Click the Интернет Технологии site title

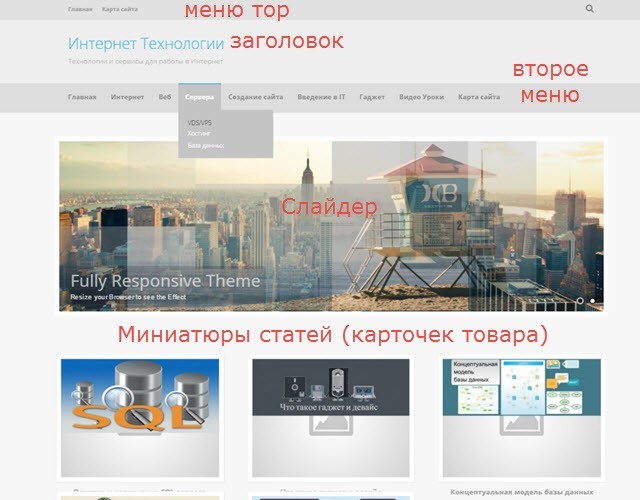146,43
